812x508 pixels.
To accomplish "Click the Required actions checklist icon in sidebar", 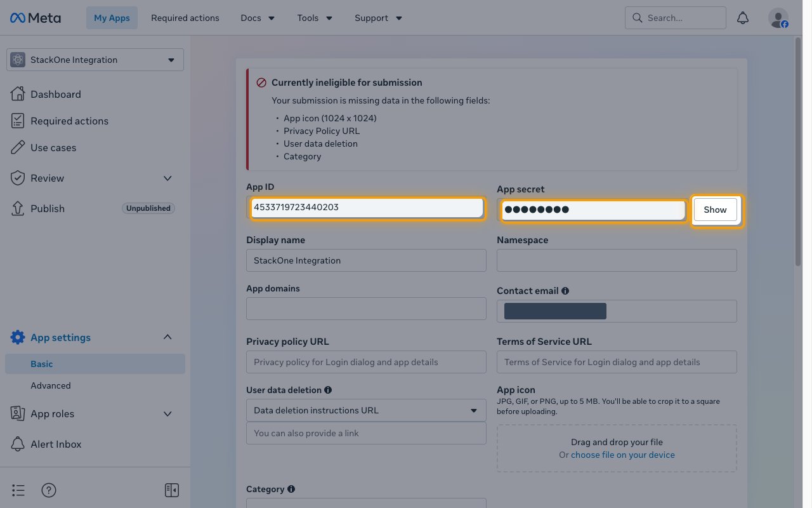I will tap(18, 121).
